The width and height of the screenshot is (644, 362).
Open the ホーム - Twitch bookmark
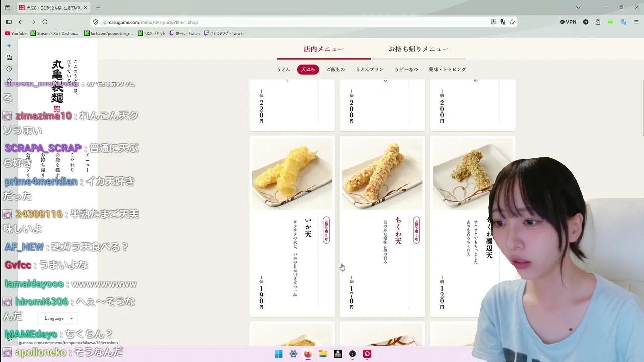[185, 33]
